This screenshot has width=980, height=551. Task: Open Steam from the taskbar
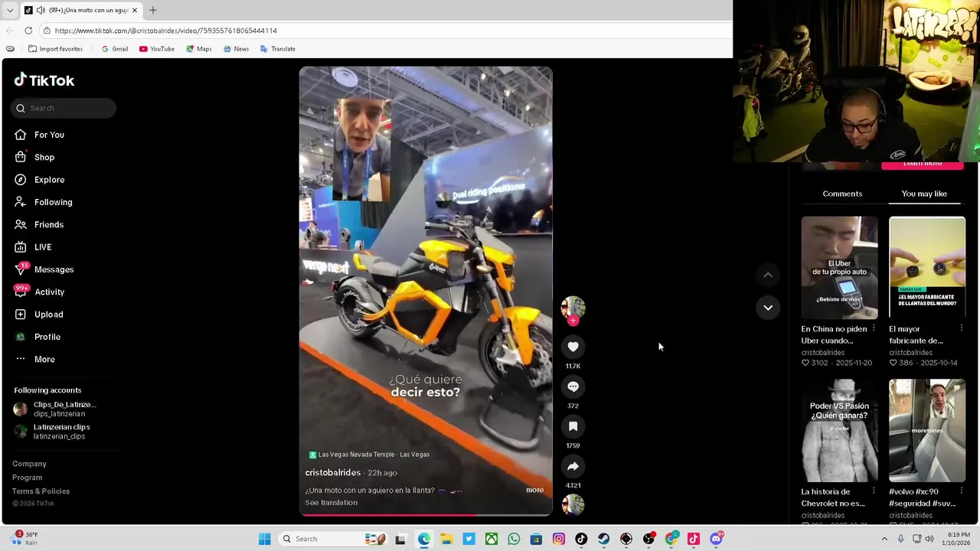(604, 539)
